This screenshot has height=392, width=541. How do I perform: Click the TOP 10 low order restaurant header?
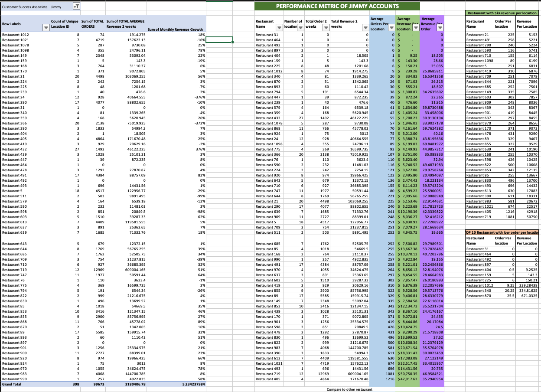(502, 233)
